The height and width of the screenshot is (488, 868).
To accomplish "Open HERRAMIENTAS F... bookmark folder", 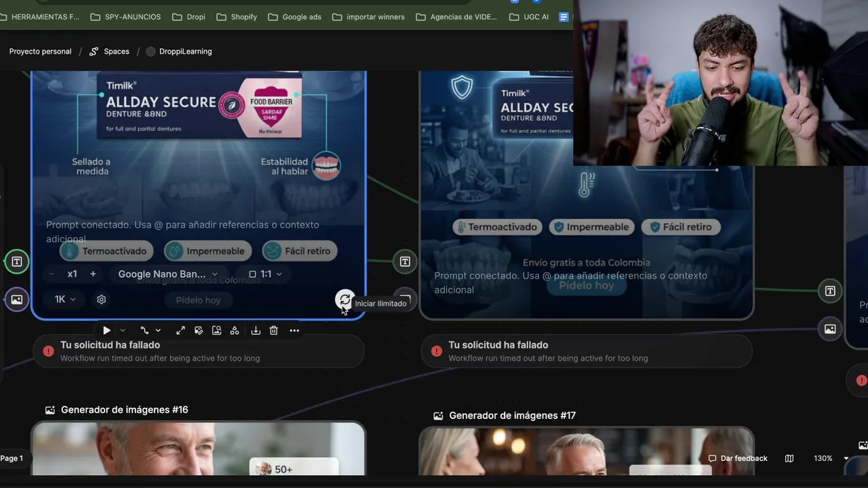I will [39, 17].
